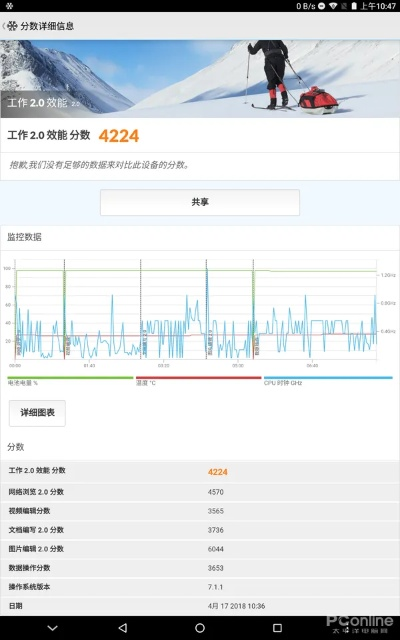
Task: Select the 数据操作分数 row
Action: 200,568
